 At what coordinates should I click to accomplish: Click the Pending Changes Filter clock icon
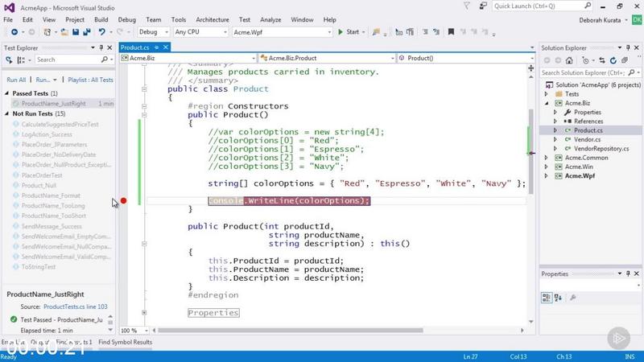click(x=585, y=60)
